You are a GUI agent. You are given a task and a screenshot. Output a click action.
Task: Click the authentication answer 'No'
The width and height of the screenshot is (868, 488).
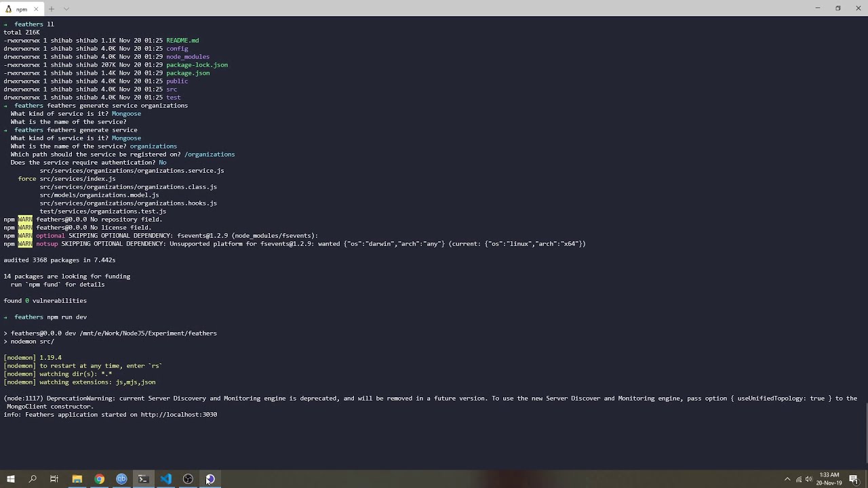163,163
